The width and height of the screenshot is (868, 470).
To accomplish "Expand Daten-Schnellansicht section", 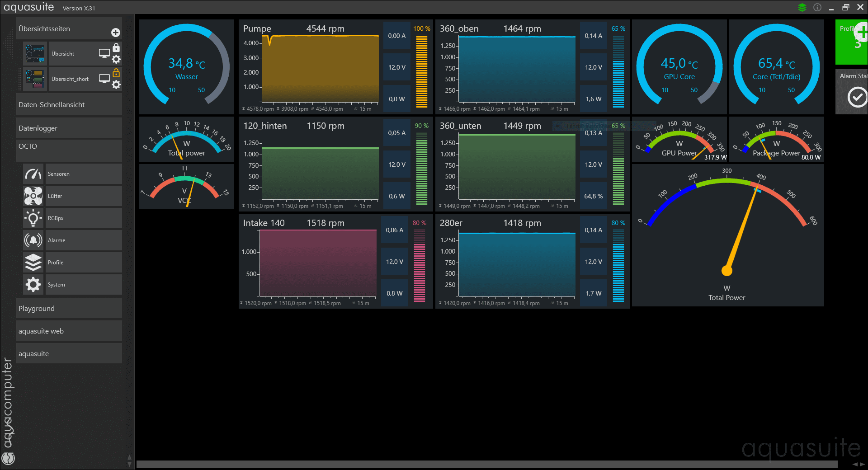I will (69, 104).
